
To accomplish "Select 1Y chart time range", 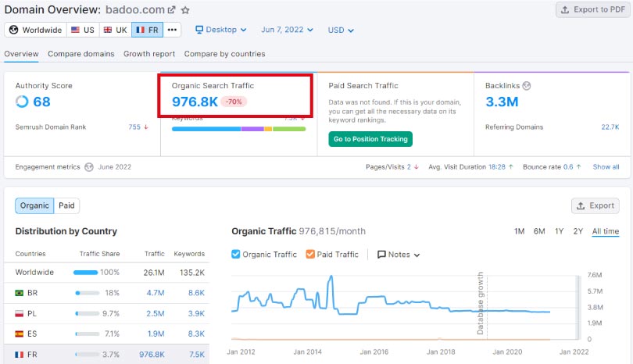I will (559, 231).
